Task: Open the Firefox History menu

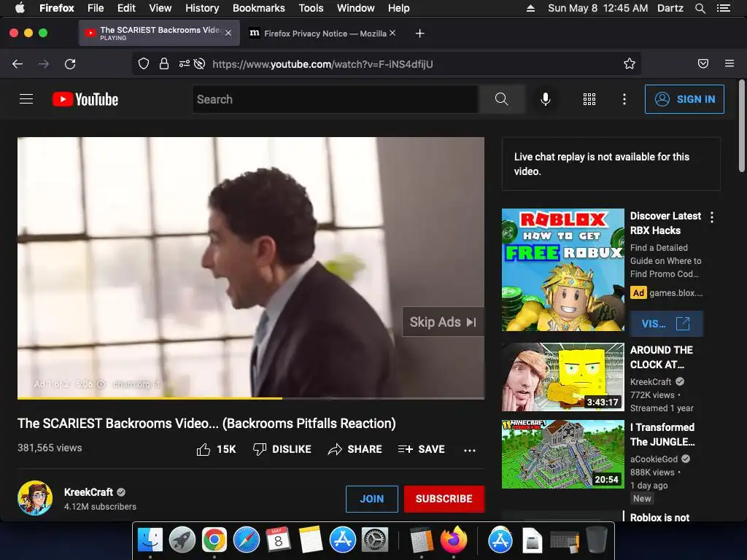Action: coord(202,8)
